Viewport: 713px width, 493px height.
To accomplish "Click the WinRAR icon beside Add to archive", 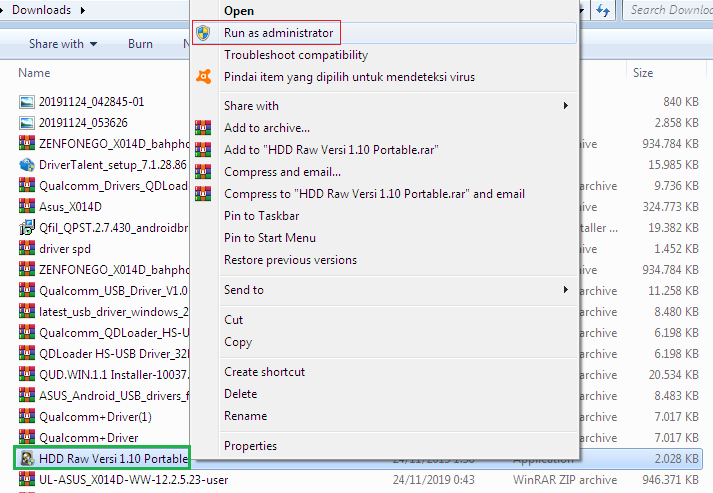I will tap(203, 128).
